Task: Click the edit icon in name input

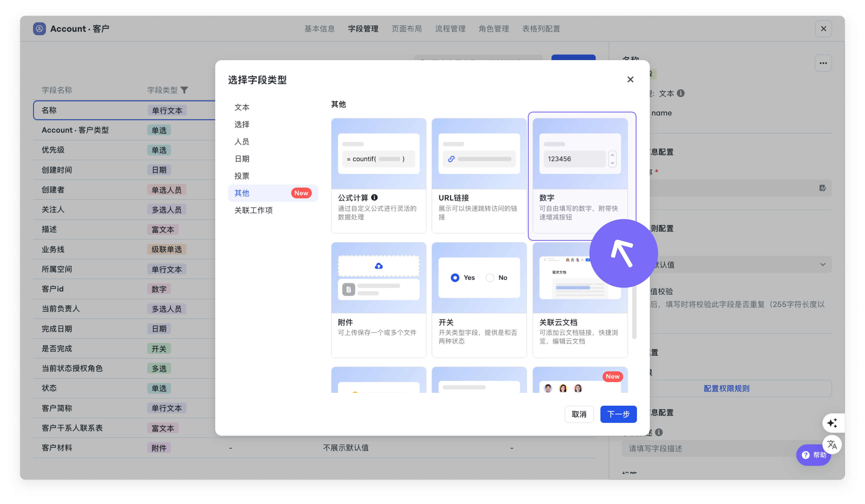Action: 823,188
